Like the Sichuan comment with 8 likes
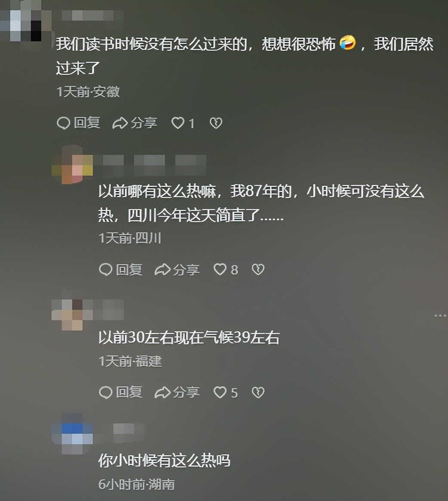This screenshot has height=501, width=448. pos(220,269)
